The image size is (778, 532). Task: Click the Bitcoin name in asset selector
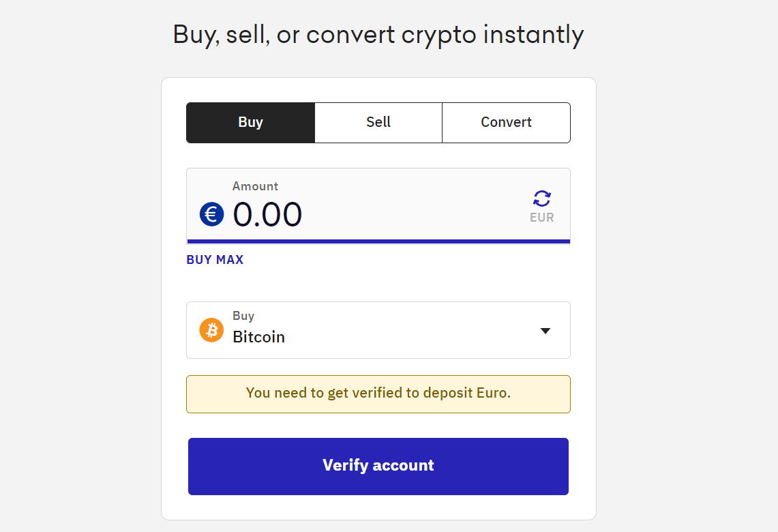click(258, 337)
